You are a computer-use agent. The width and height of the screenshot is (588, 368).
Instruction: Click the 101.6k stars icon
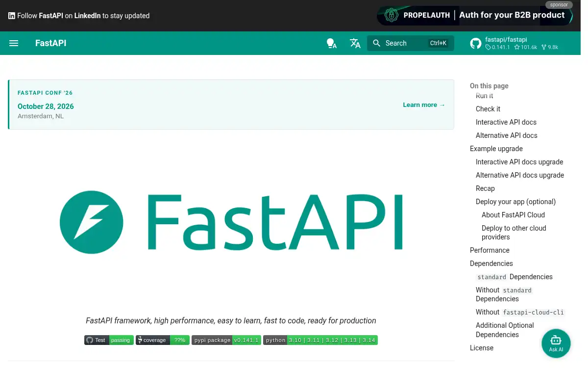click(517, 48)
